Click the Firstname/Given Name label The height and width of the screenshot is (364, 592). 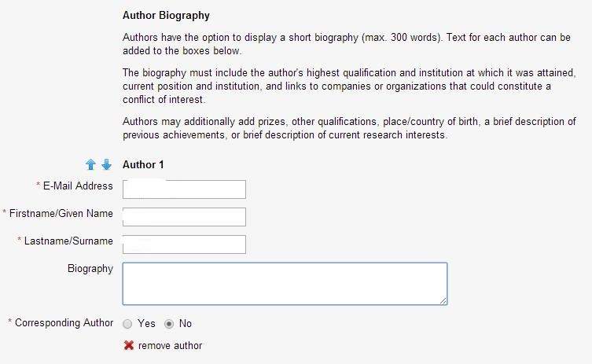coord(61,214)
